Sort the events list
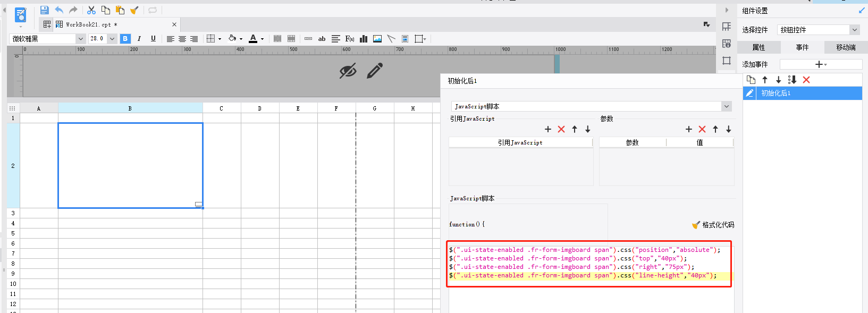 click(792, 80)
